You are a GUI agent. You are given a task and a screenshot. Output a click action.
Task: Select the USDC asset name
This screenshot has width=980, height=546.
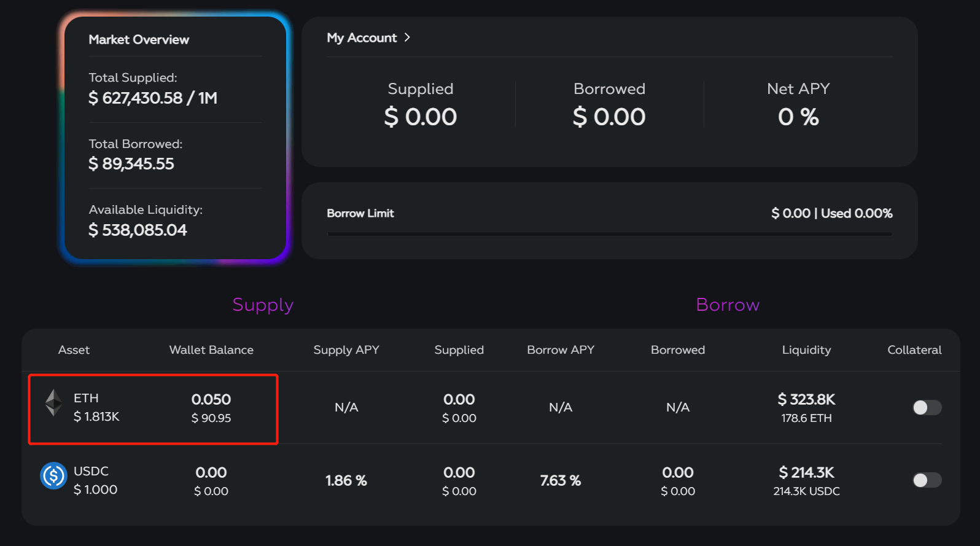[x=91, y=471]
